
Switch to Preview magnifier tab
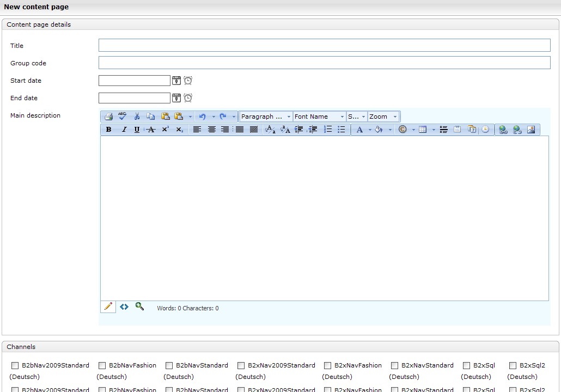[x=139, y=306]
